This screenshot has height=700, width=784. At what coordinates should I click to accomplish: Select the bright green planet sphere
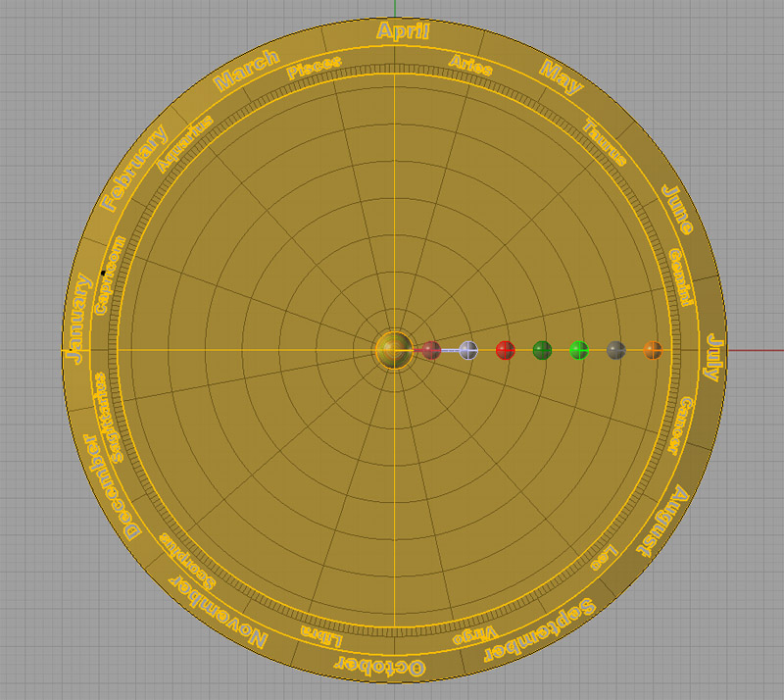pyautogui.click(x=580, y=350)
